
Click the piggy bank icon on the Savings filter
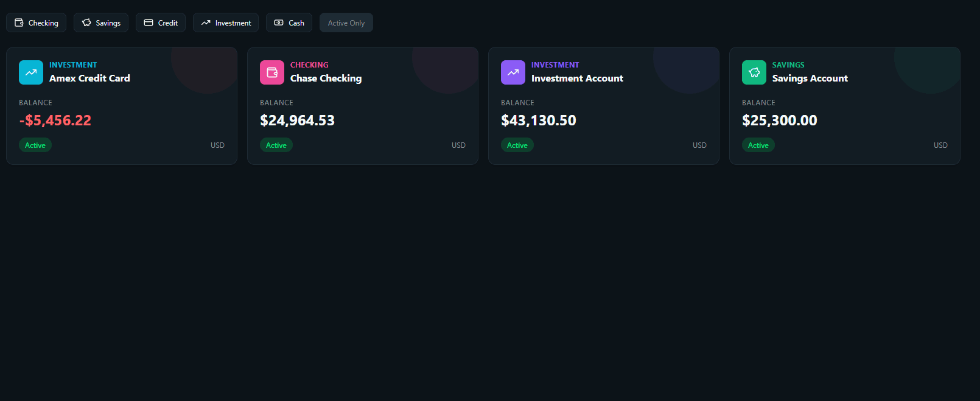(x=86, y=23)
